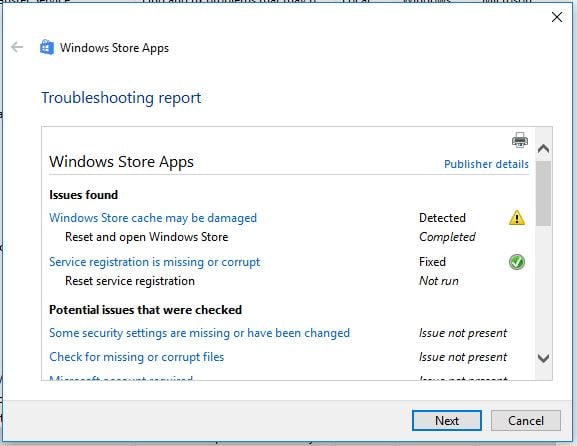Click 'Potential issues that were checked' heading
Screen dimensions: 577x446
point(145,310)
